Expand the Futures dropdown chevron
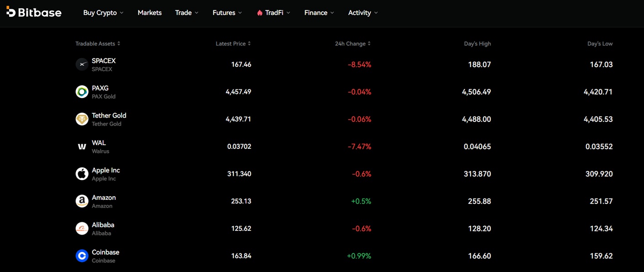The image size is (644, 272). [x=240, y=13]
